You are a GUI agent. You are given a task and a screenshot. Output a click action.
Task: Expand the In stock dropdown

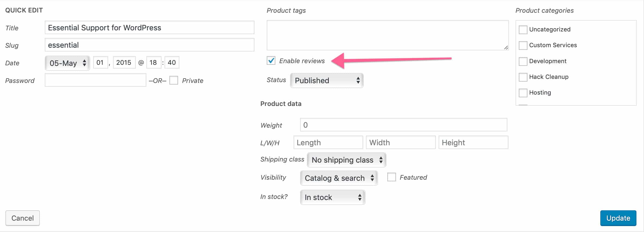[x=333, y=197]
